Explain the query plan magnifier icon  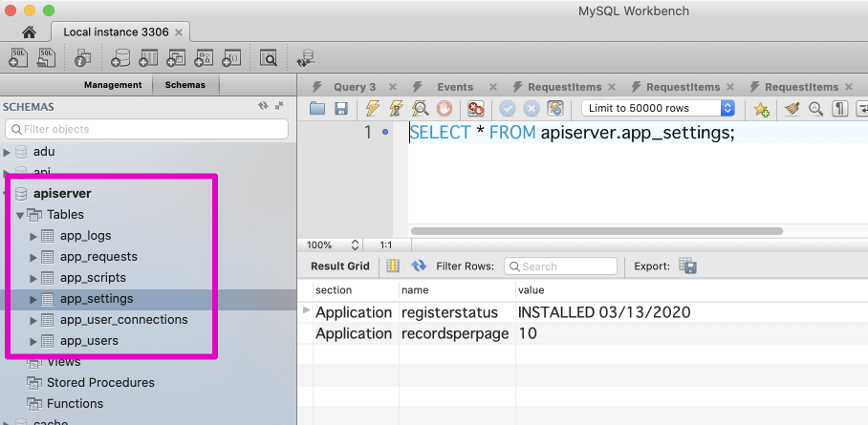point(421,108)
